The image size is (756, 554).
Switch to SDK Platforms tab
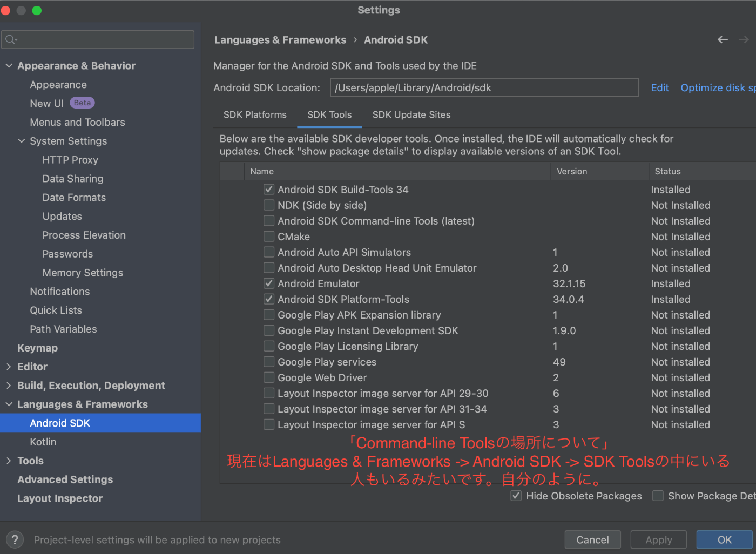click(x=255, y=115)
